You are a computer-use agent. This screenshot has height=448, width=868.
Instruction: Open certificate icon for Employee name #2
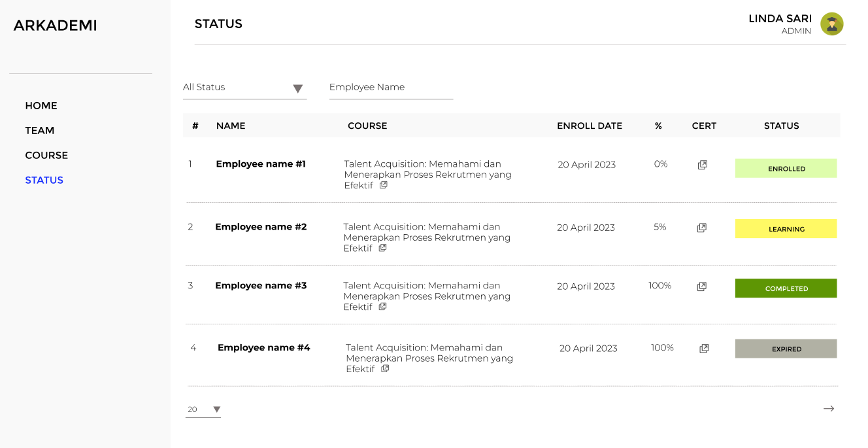pos(701,228)
